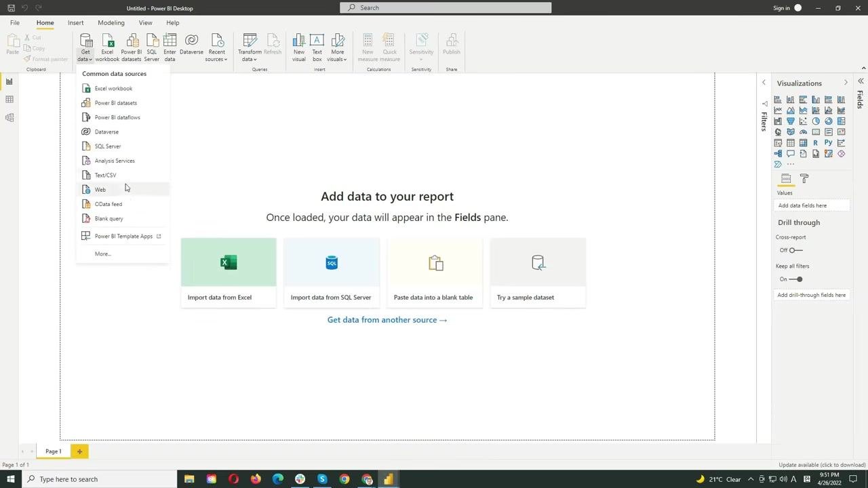The height and width of the screenshot is (488, 868).
Task: Show more visuals via ellipsis
Action: [x=791, y=164]
